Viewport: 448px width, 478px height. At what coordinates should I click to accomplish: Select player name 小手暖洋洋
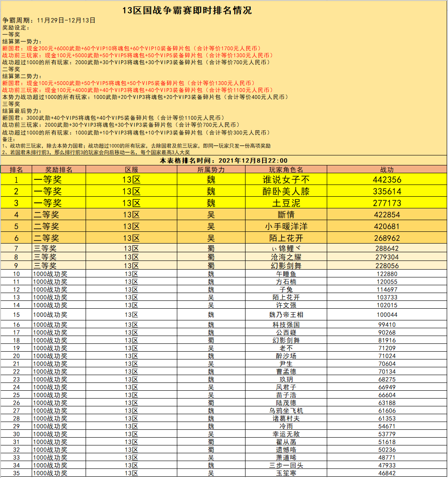click(x=286, y=226)
